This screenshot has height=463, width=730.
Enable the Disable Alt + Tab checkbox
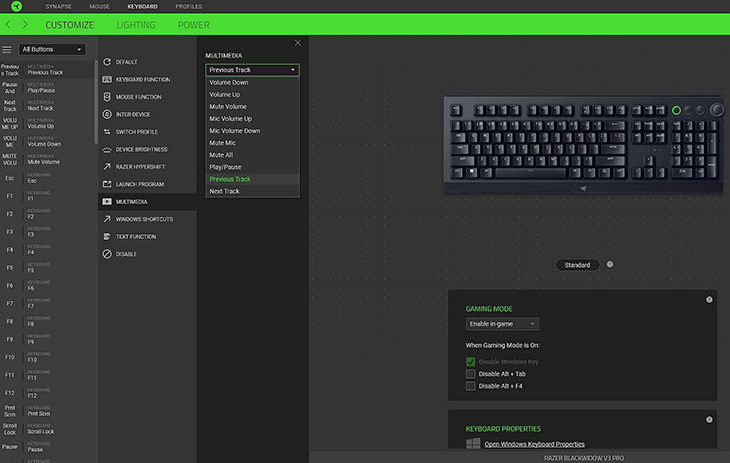click(x=471, y=374)
